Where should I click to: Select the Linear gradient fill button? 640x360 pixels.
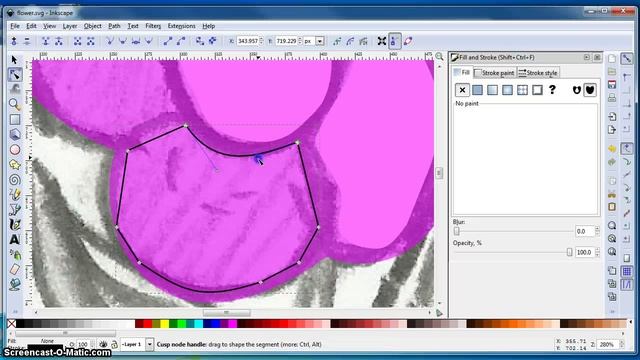tap(492, 90)
